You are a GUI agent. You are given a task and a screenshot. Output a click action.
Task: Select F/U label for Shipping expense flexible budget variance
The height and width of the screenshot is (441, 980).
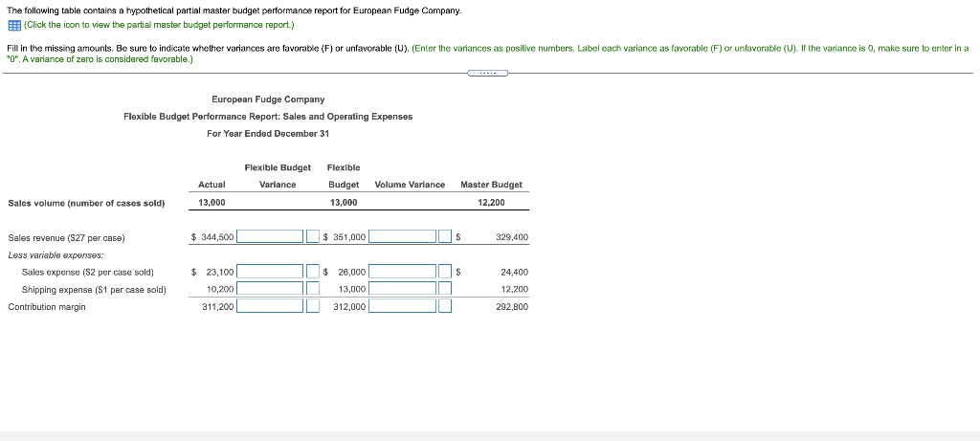[313, 289]
